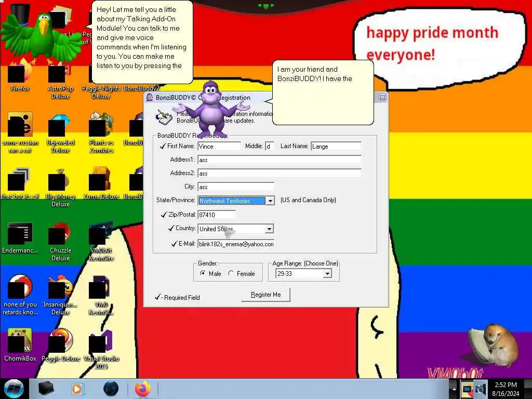Open AstroPop Deluxe desktop icon
The image size is (532, 399).
[60, 79]
